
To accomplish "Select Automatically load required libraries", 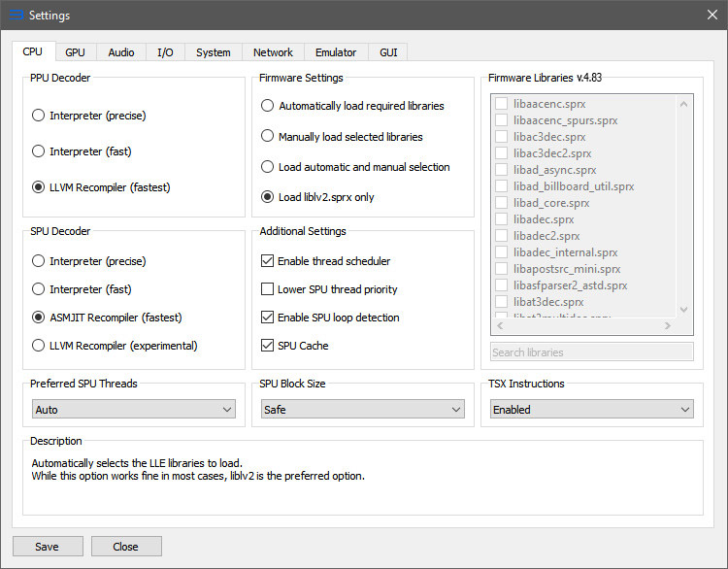I will (352, 106).
